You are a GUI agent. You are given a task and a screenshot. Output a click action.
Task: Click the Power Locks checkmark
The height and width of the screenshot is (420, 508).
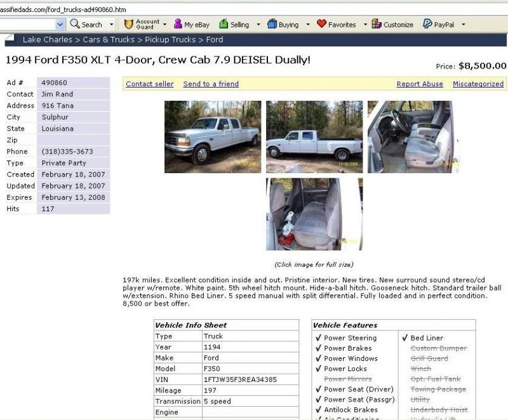(318, 369)
